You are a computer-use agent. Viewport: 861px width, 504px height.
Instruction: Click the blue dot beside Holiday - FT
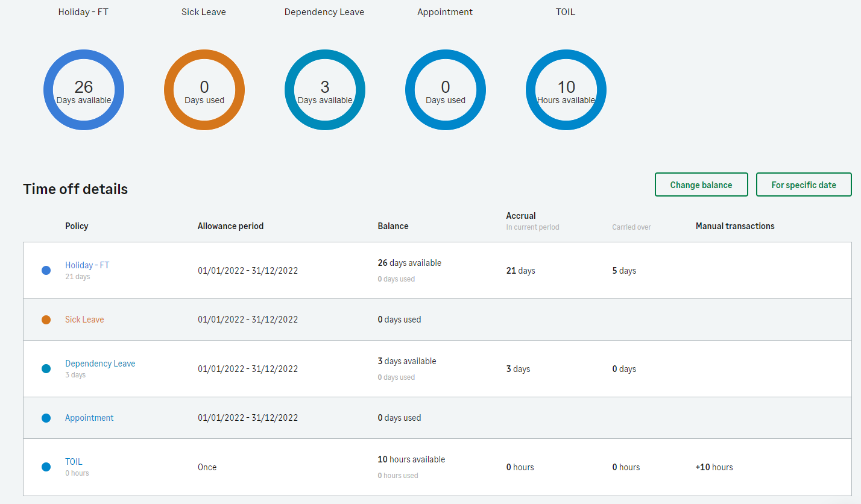(x=46, y=270)
